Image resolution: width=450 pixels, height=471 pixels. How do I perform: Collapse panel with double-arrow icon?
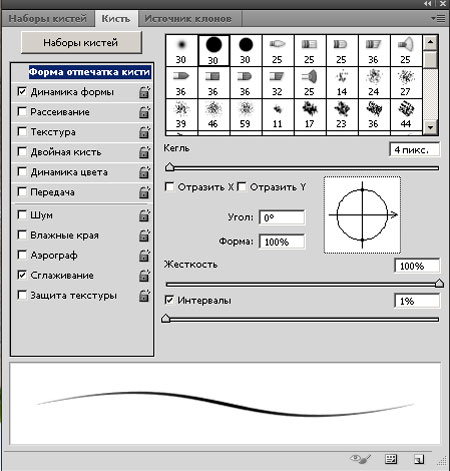428,4
